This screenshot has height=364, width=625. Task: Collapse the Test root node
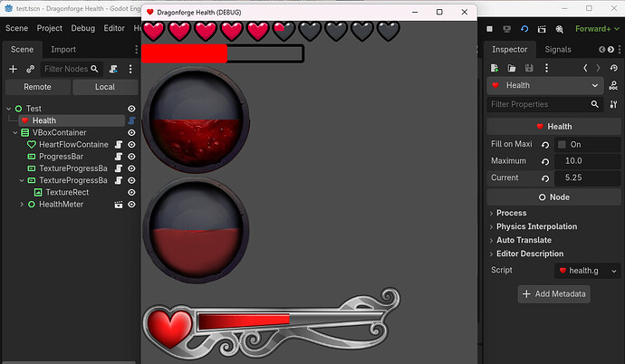[9, 109]
